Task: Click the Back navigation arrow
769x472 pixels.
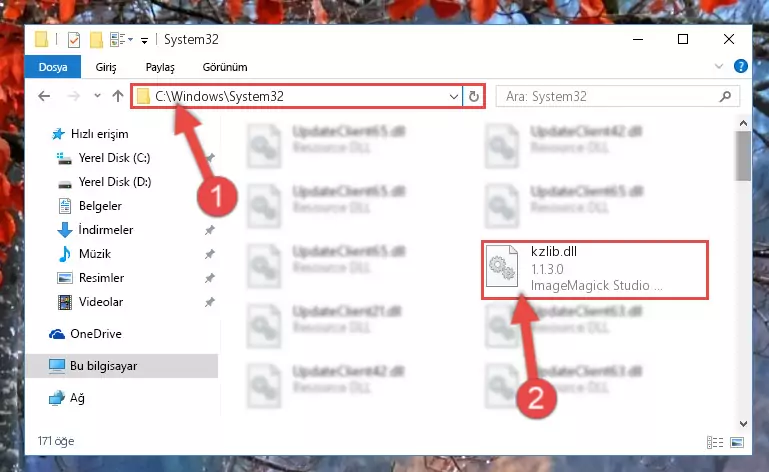Action: click(44, 96)
